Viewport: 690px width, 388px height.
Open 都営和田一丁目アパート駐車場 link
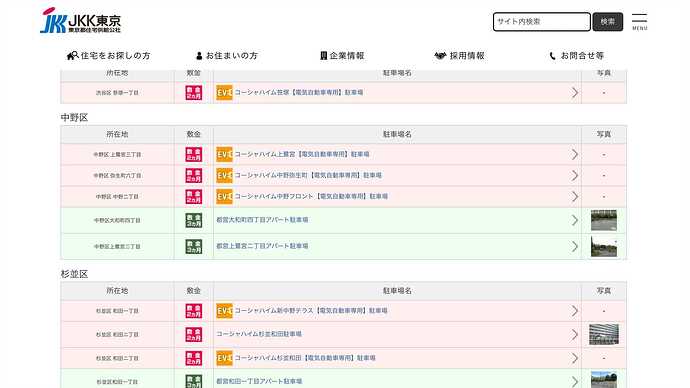coord(259,381)
